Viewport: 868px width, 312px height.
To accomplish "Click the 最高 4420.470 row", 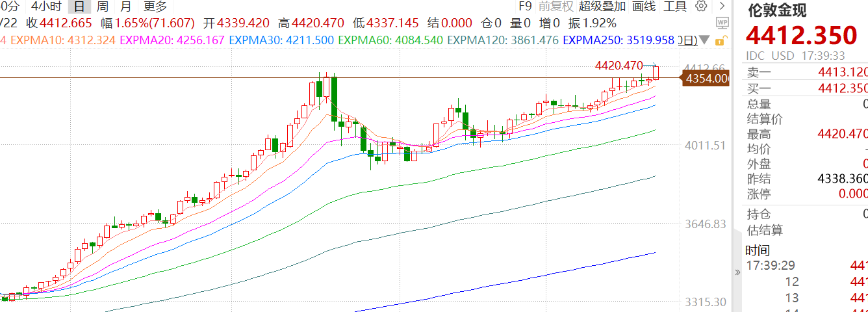I will [806, 134].
